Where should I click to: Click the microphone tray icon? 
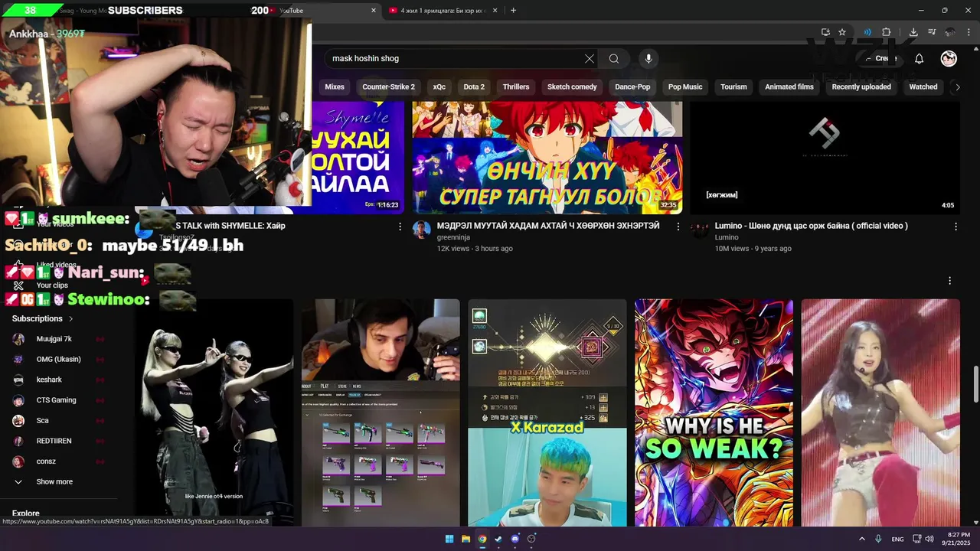[x=878, y=539]
